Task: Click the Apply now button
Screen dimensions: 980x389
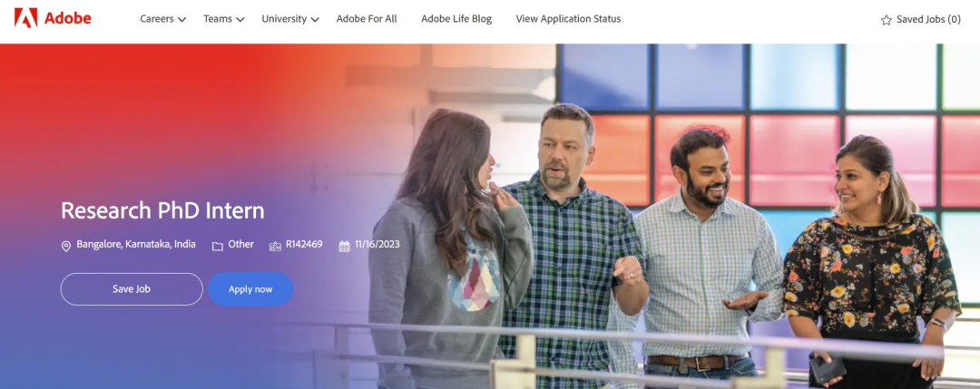Action: click(250, 289)
